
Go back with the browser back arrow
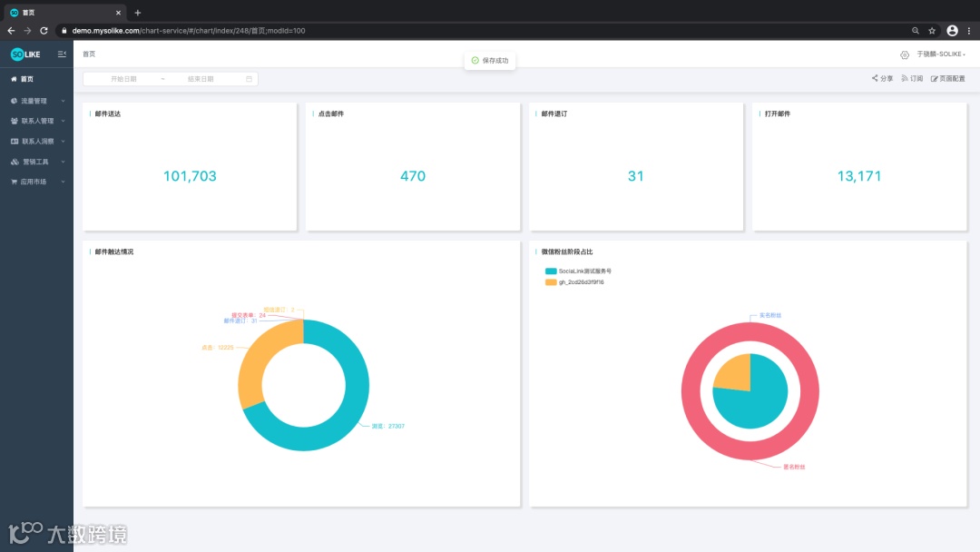coord(11,31)
